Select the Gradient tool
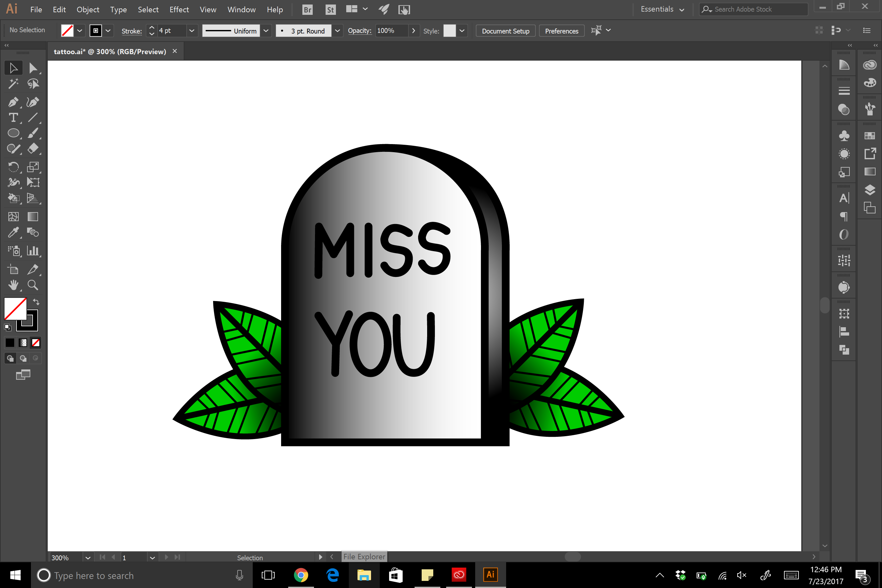The width and height of the screenshot is (882, 588). click(33, 217)
